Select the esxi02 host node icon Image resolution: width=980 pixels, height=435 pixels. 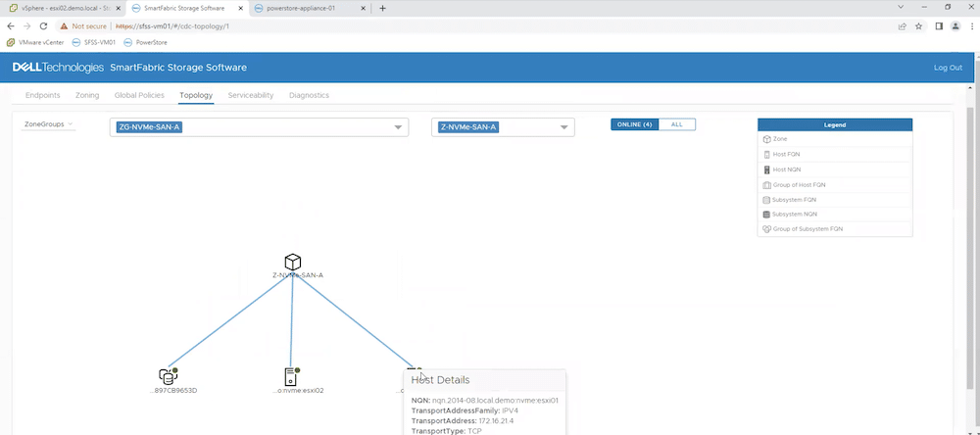[x=290, y=376]
